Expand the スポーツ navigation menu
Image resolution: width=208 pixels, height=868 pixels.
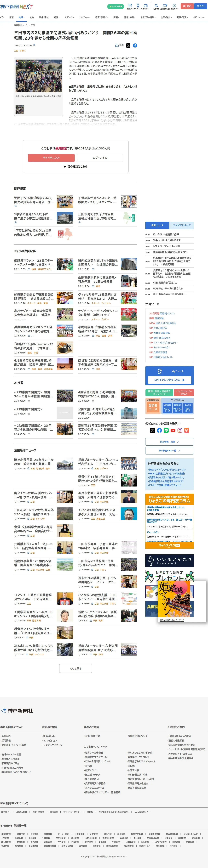coord(69,17)
